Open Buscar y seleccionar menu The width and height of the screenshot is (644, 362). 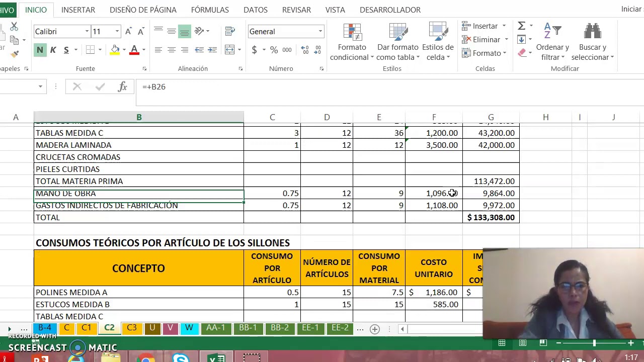593,42
